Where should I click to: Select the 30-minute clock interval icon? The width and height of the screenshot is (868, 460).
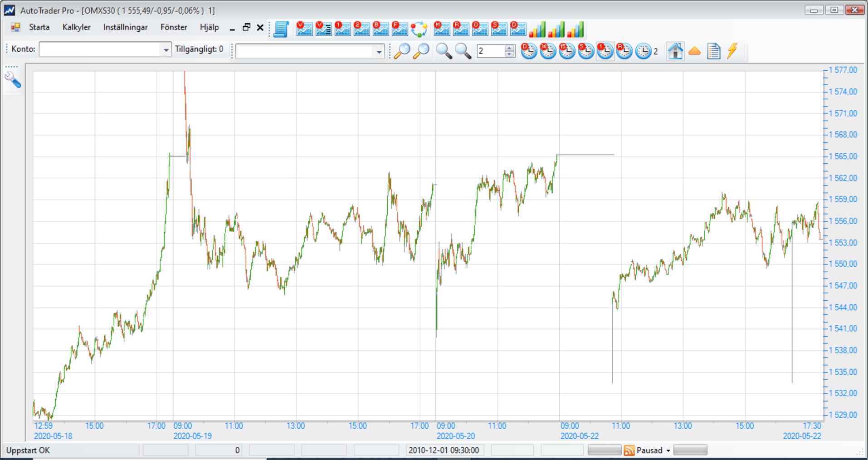548,51
